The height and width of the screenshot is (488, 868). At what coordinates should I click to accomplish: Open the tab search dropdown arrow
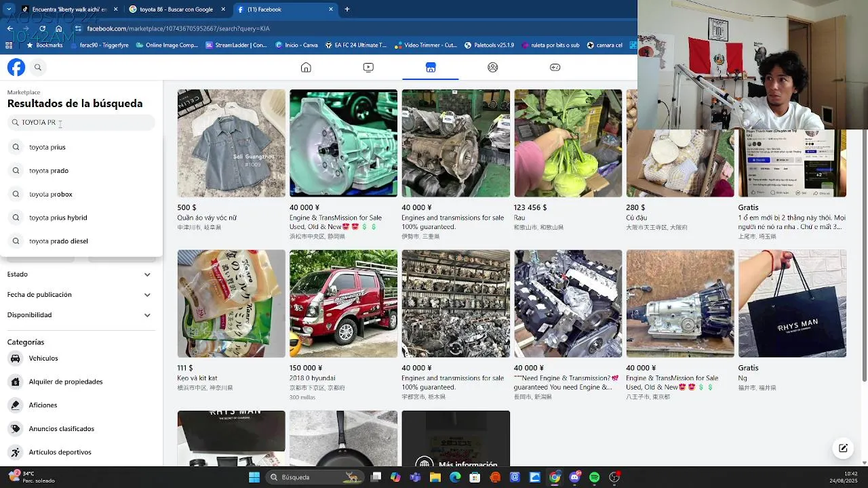click(9, 9)
